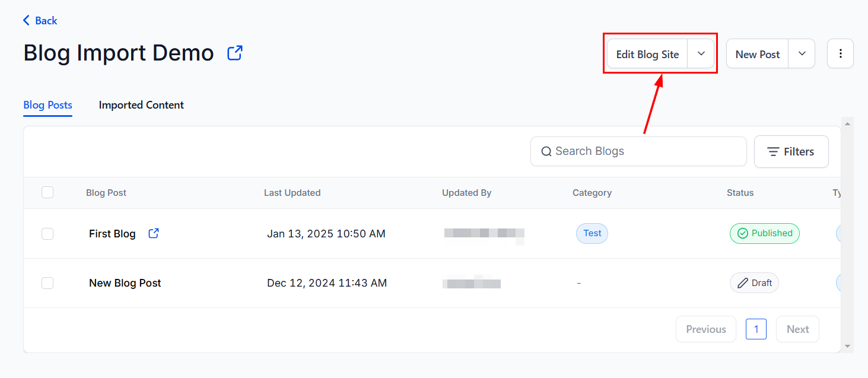Select page 1 in pagination

click(756, 329)
